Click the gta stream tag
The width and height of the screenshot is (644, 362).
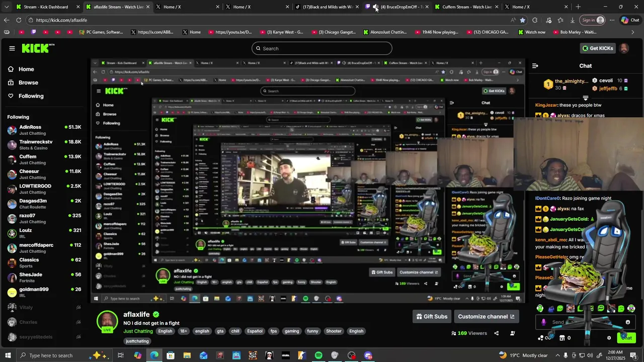point(220,331)
